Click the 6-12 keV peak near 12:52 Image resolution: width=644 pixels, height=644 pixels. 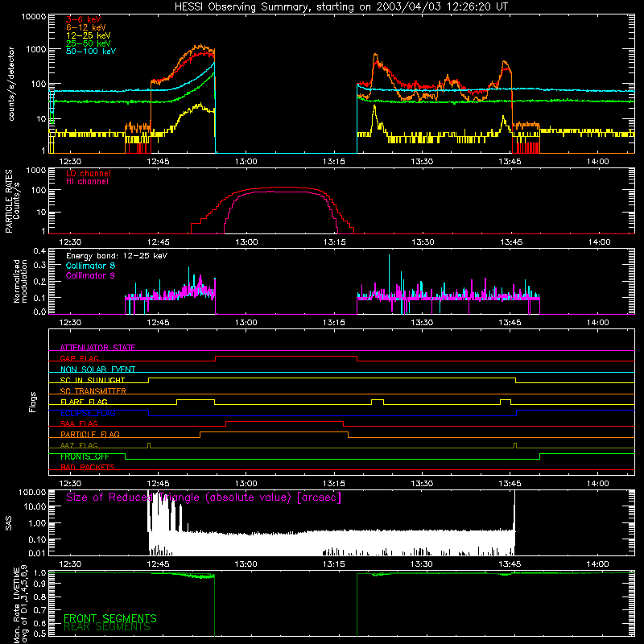pyautogui.click(x=200, y=47)
